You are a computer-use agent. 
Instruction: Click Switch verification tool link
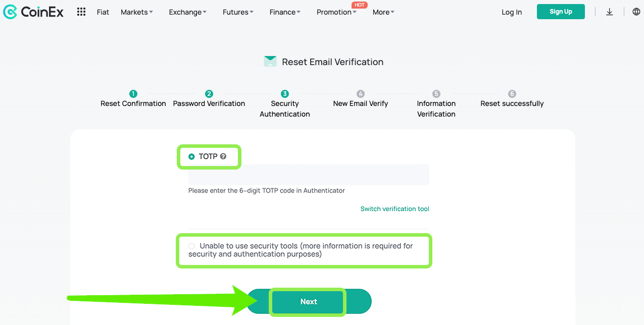pyautogui.click(x=394, y=209)
